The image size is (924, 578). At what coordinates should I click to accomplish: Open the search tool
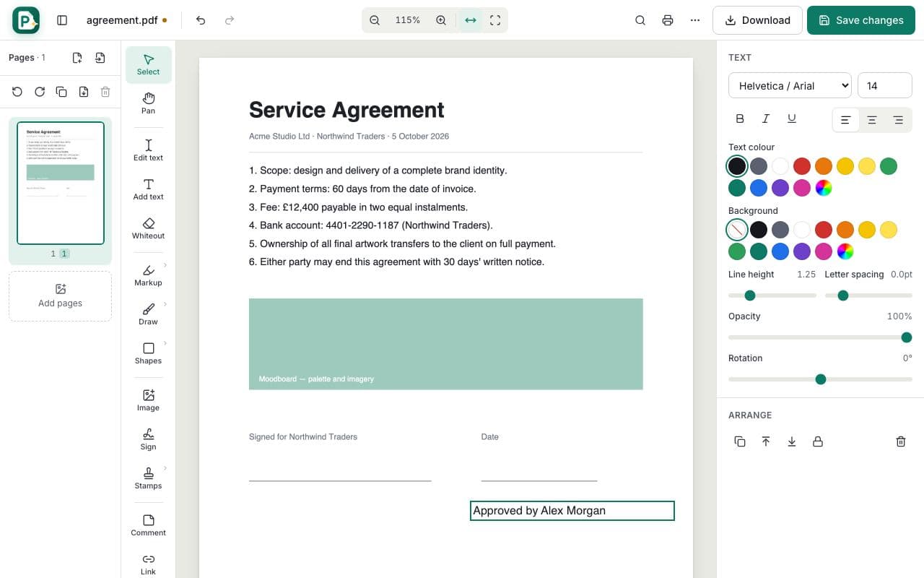pyautogui.click(x=640, y=20)
